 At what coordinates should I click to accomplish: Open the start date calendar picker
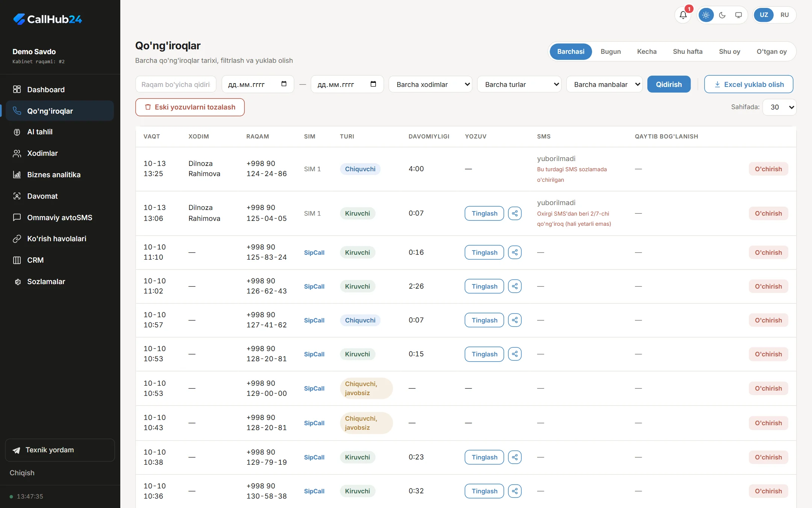[284, 84]
